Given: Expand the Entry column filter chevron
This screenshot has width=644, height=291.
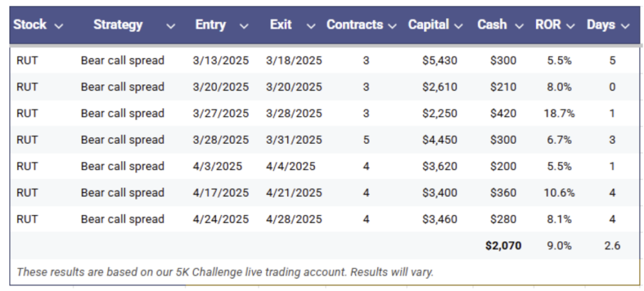Looking at the screenshot, I should click(244, 26).
